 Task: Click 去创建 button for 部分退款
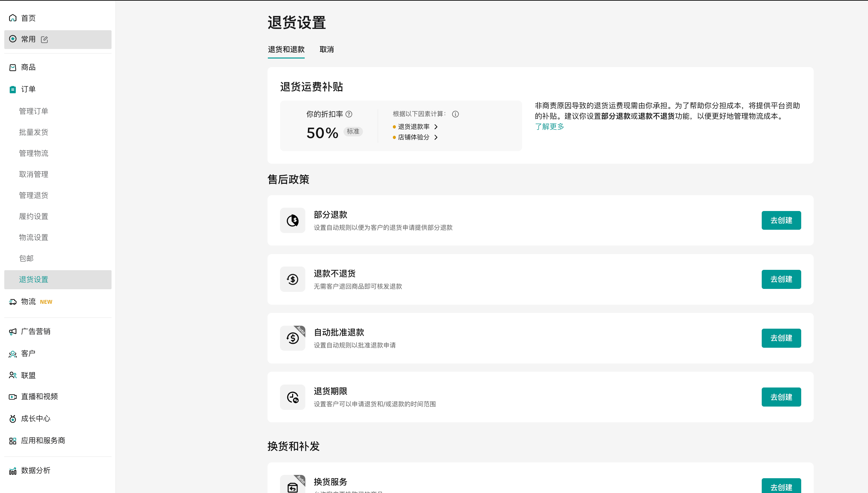781,221
